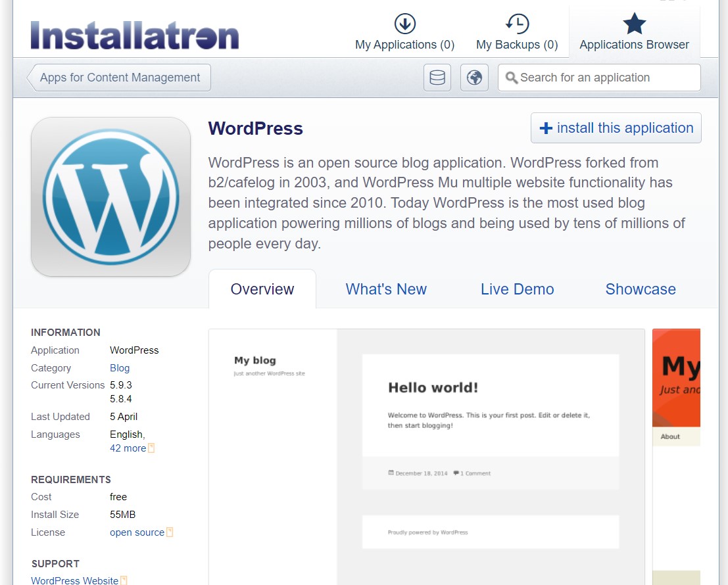Click the database icon button
Viewport: 728px width, 585px height.
tap(437, 78)
